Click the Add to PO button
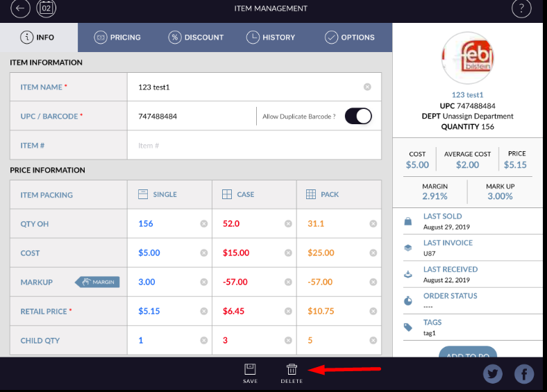This screenshot has height=392, width=547. [x=468, y=354]
